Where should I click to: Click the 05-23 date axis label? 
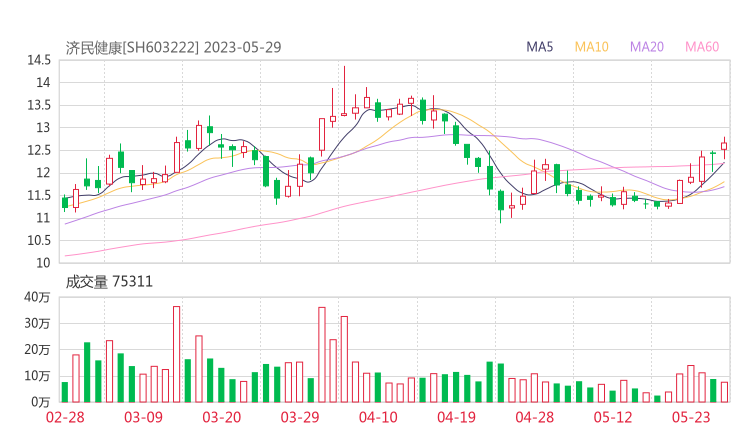[691, 417]
